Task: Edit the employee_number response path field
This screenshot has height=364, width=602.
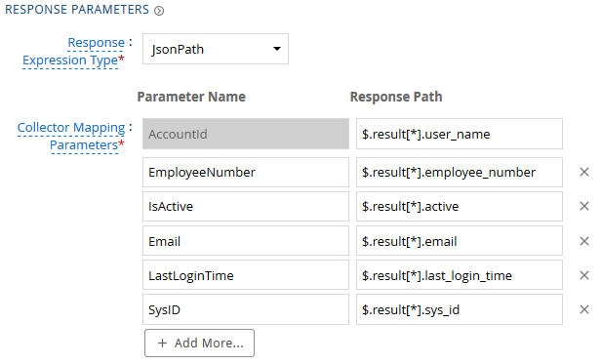Action: (x=460, y=173)
